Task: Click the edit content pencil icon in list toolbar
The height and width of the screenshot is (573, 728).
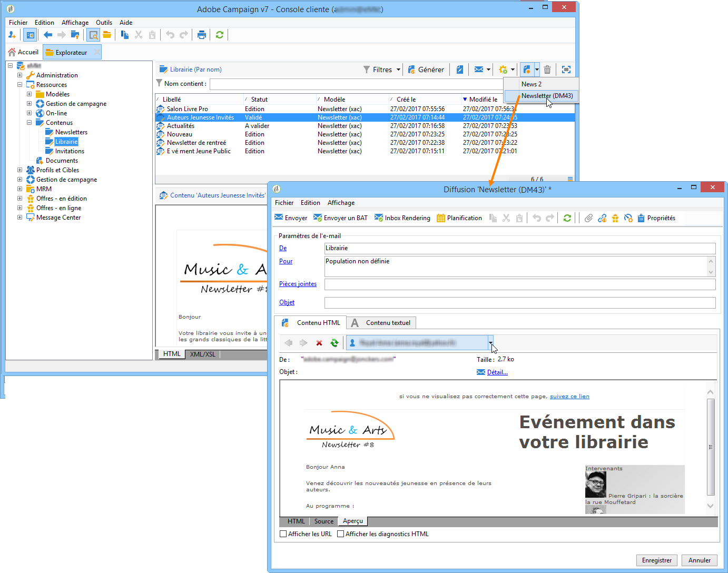Action: click(460, 70)
